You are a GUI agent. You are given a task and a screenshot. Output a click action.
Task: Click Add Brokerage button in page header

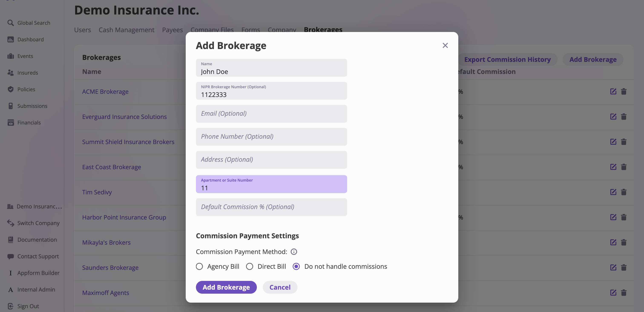[593, 59]
